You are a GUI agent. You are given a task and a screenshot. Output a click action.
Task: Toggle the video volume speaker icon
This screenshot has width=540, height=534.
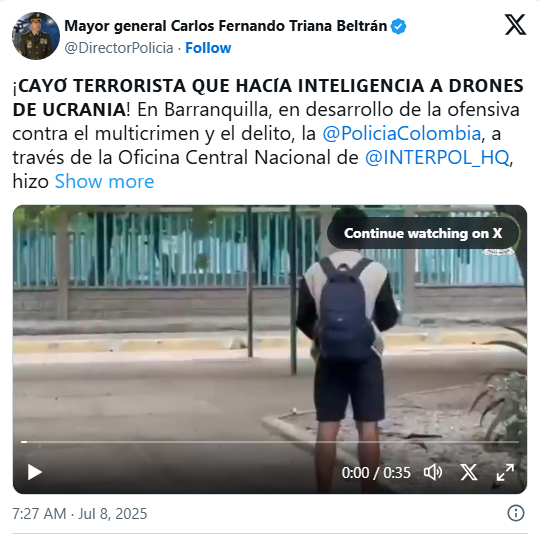(x=433, y=472)
